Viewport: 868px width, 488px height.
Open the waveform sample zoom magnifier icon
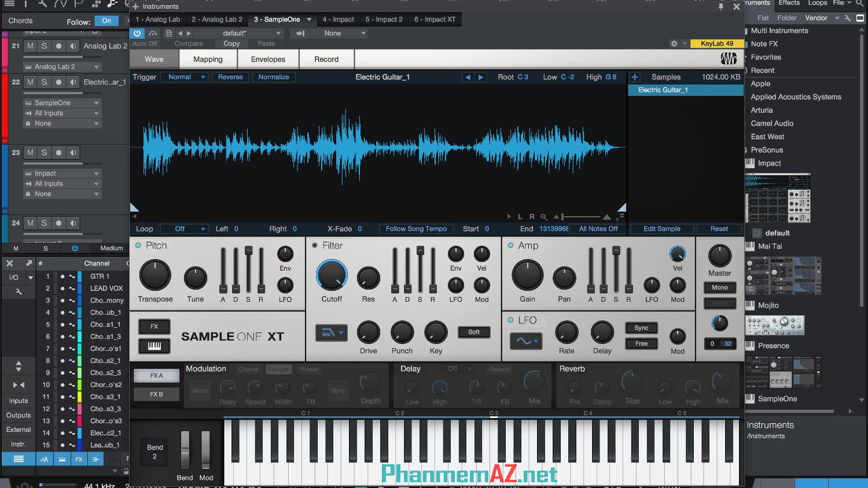point(543,217)
